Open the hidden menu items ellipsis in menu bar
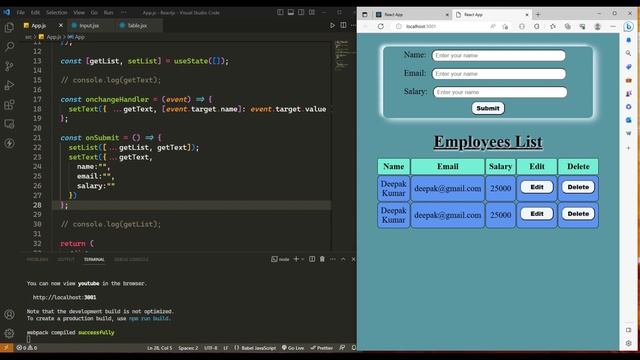This screenshot has width=640, height=360. coord(124,12)
